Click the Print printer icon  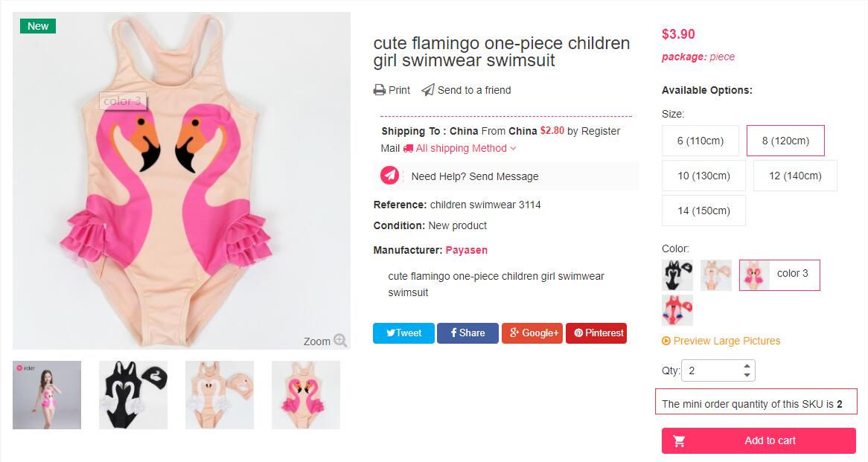[380, 90]
